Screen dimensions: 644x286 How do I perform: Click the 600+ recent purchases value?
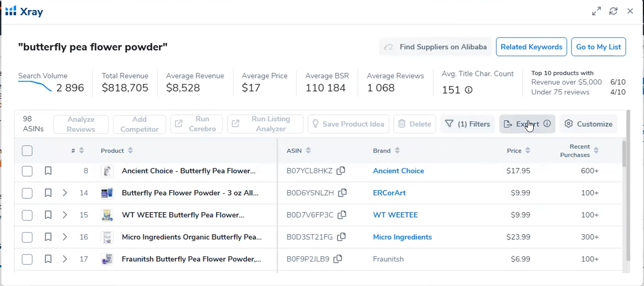590,171
